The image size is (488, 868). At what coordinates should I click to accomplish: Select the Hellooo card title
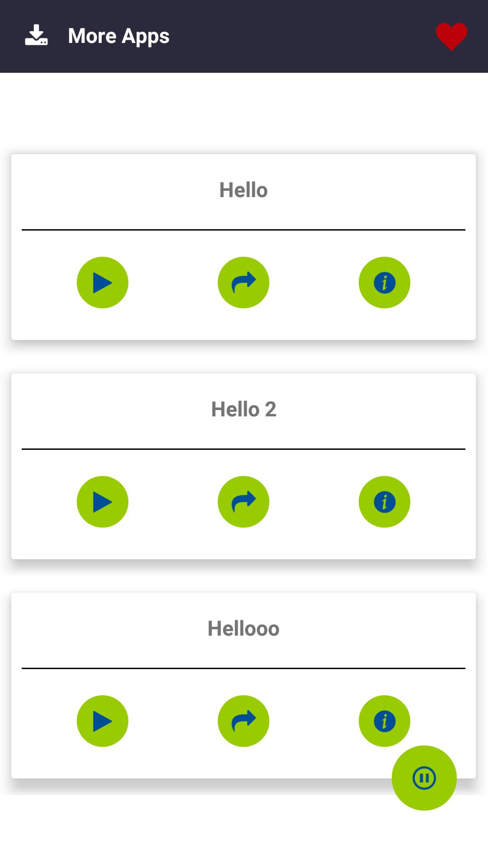point(244,629)
